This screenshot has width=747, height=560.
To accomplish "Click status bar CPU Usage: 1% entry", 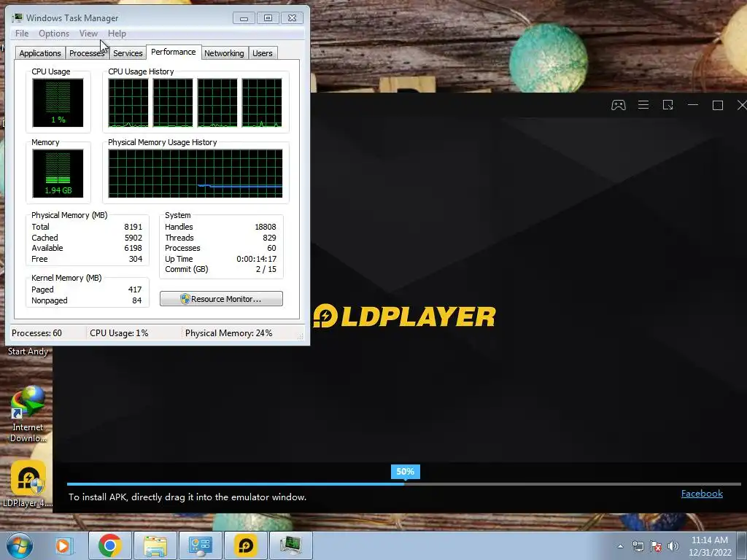I will coord(119,333).
